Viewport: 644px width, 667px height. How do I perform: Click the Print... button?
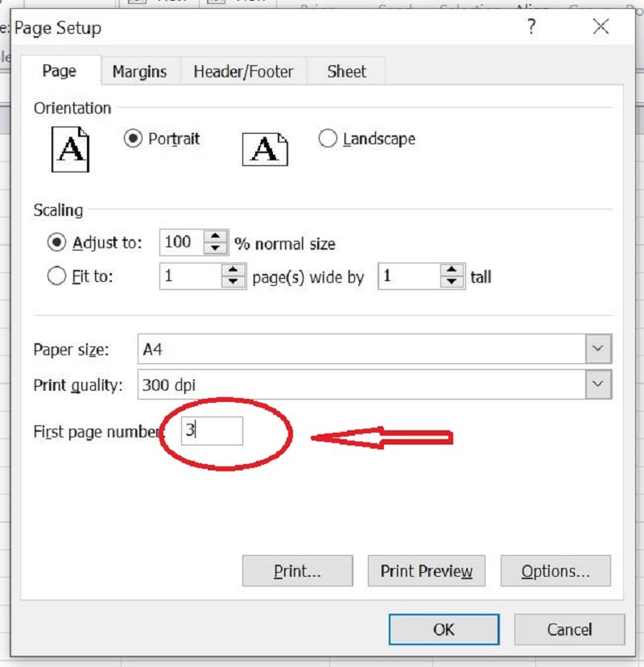point(298,571)
